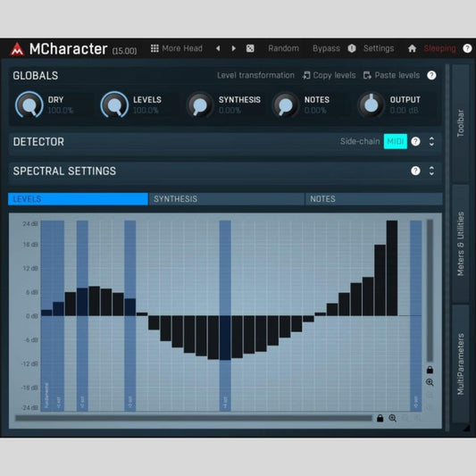The width and height of the screenshot is (476, 476).
Task: Click the horizontal scrollbar below the graph
Action: click(x=194, y=418)
